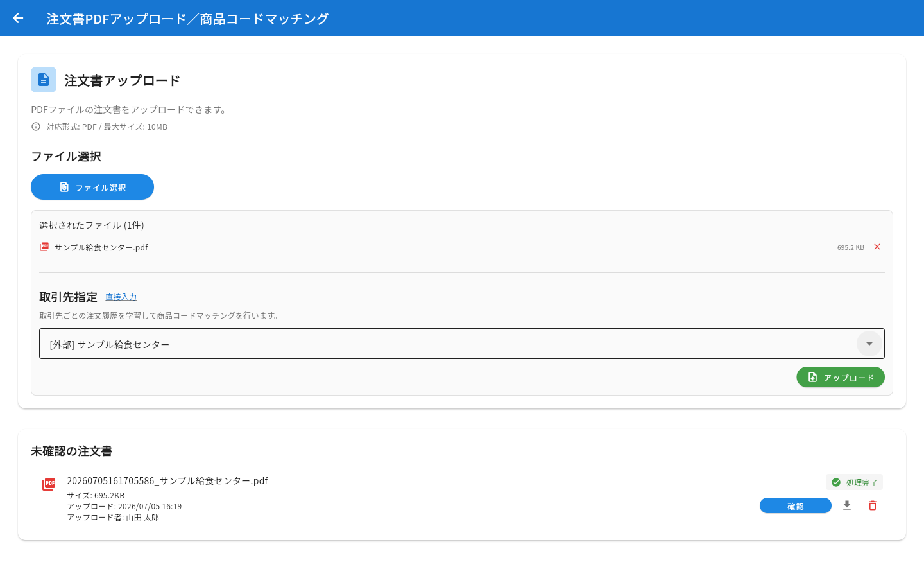Image resolution: width=924 pixels, height=578 pixels.
Task: Click the PDF icon beside サンプル給食センター.pdf
Action: click(x=44, y=247)
